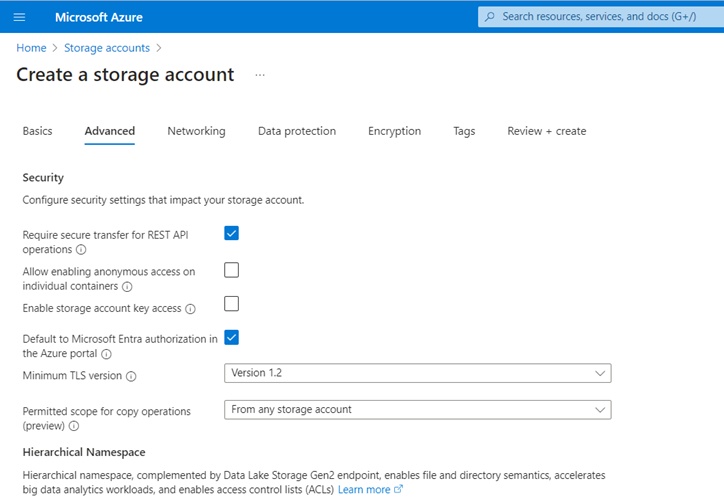Viewport: 724px width, 504px height.
Task: Select the Advanced tab
Action: pyautogui.click(x=110, y=131)
